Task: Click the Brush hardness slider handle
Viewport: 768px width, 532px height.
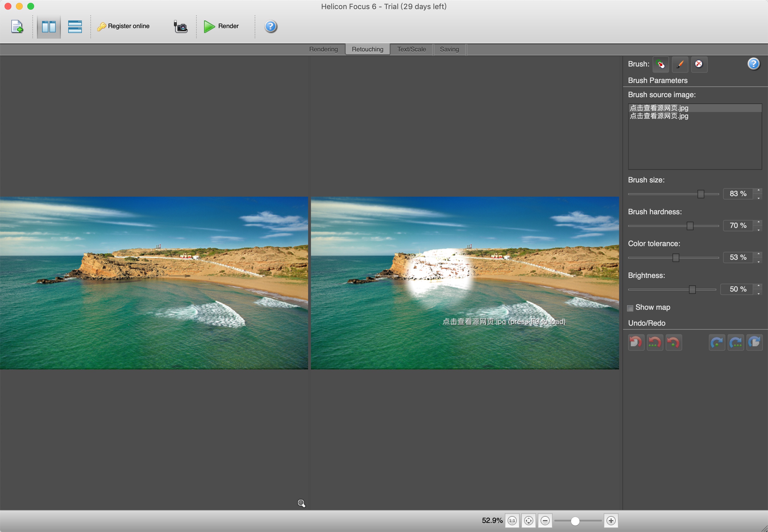Action: (690, 226)
